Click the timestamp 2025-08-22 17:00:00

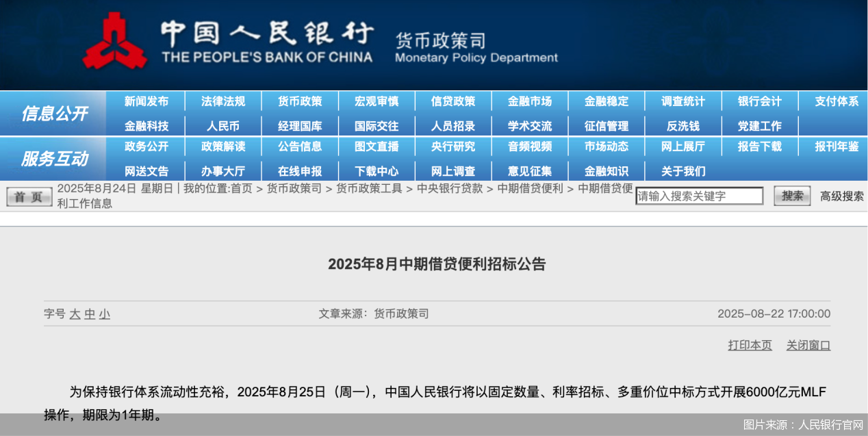point(774,314)
